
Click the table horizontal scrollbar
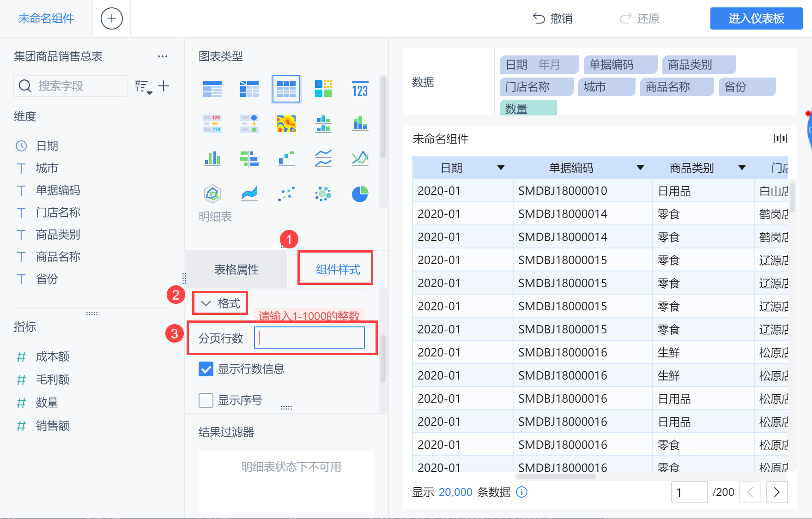[556, 477]
